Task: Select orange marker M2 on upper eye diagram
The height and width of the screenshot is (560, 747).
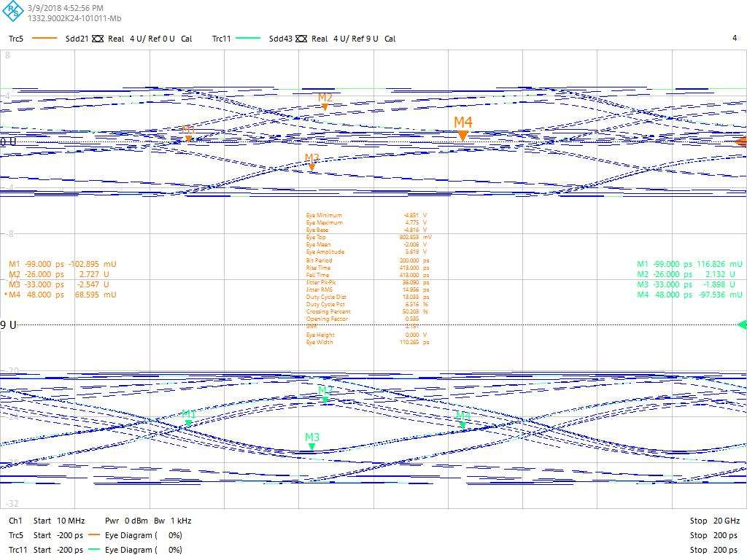Action: click(325, 106)
